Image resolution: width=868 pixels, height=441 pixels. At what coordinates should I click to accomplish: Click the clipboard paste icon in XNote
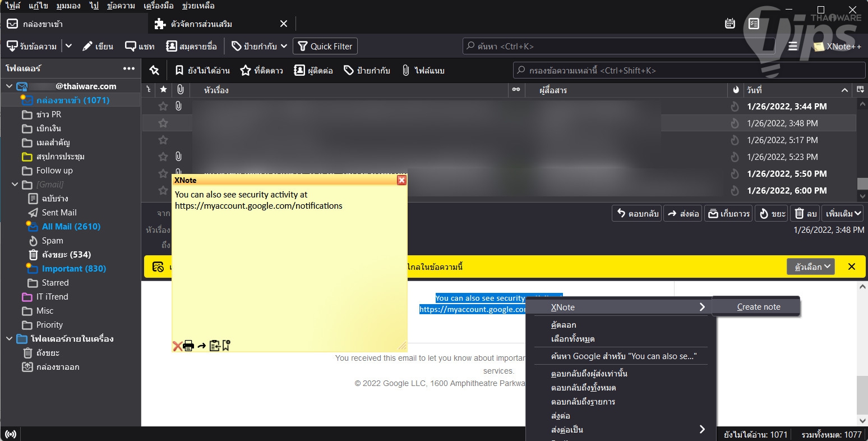[214, 346]
